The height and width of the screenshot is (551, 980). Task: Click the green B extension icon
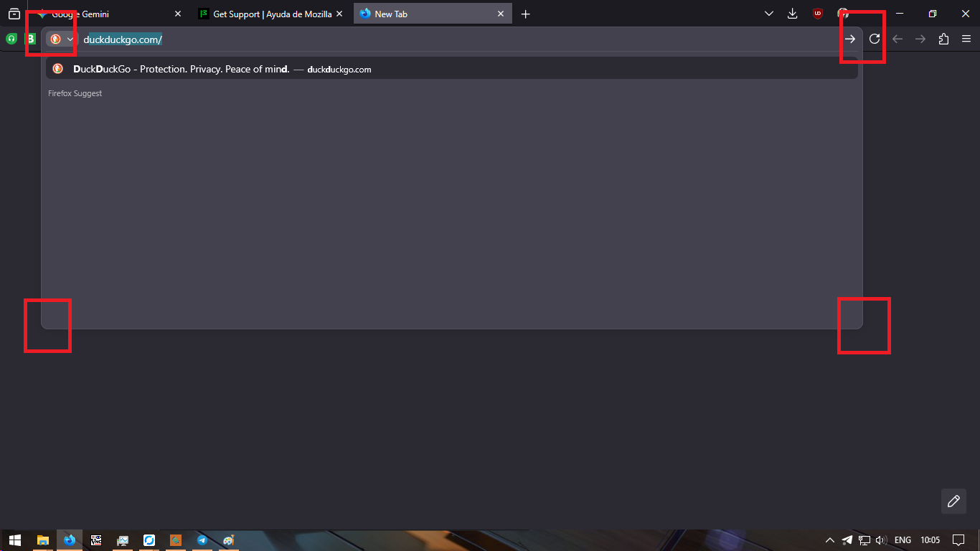[x=32, y=39]
